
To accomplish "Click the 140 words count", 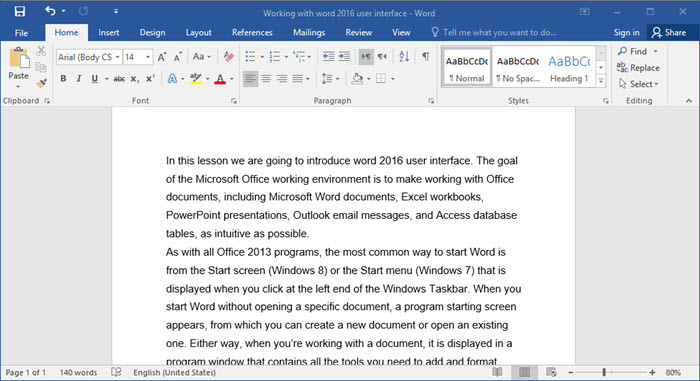I will (78, 372).
